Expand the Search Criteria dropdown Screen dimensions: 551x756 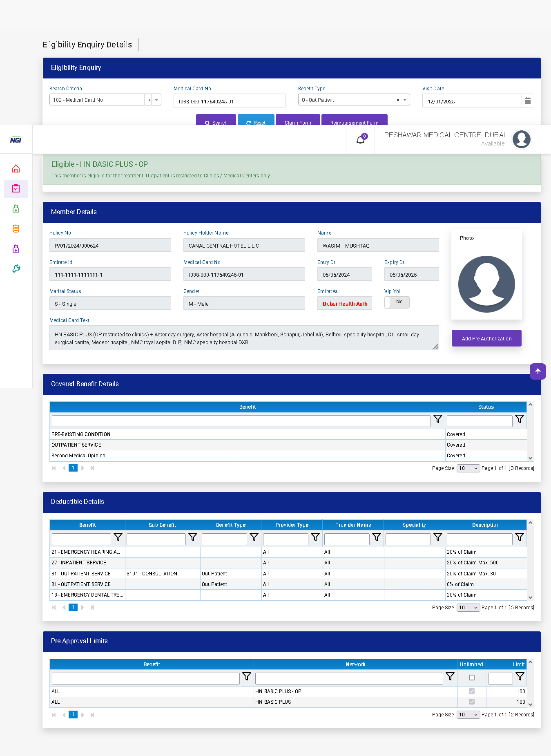[x=156, y=100]
